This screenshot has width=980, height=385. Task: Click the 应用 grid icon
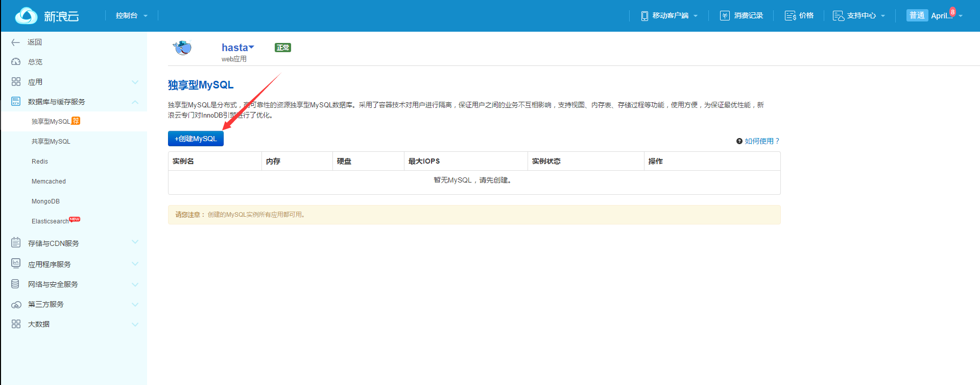(x=16, y=82)
